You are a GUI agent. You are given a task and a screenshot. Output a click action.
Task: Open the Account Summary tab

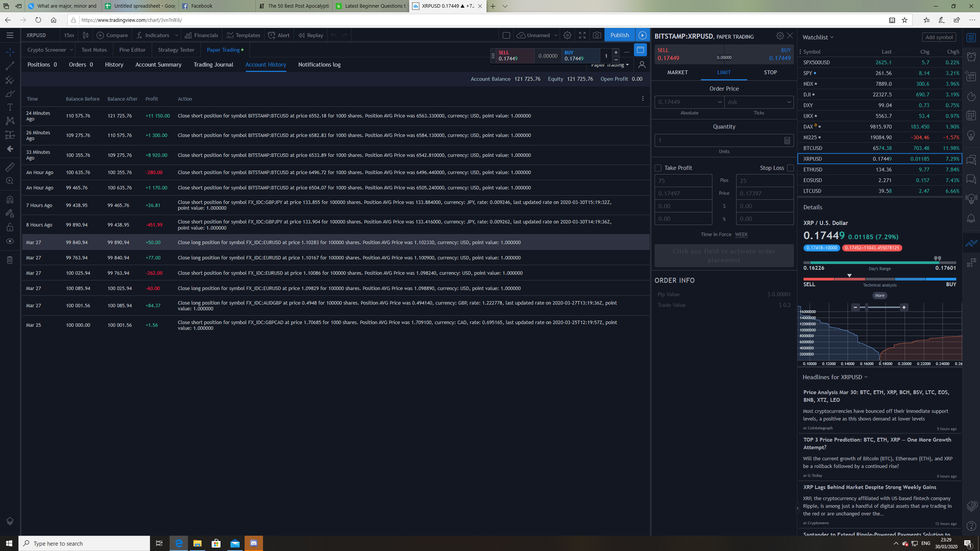pos(158,65)
